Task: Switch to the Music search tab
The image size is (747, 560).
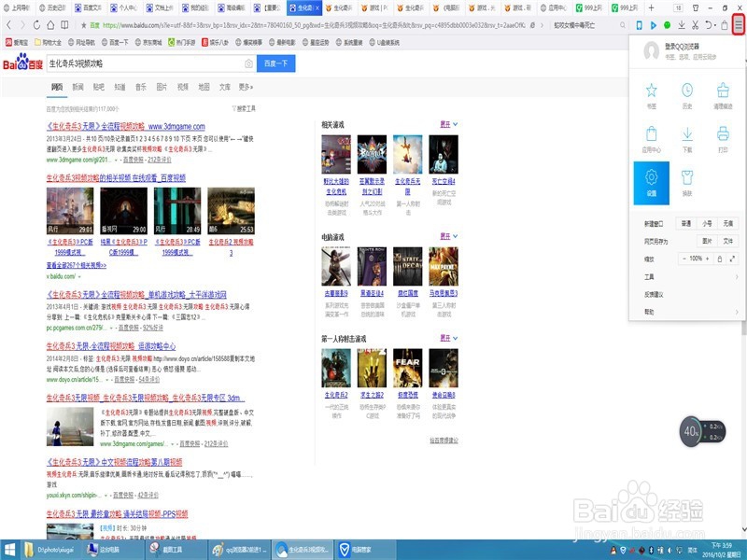Action: coord(141,87)
